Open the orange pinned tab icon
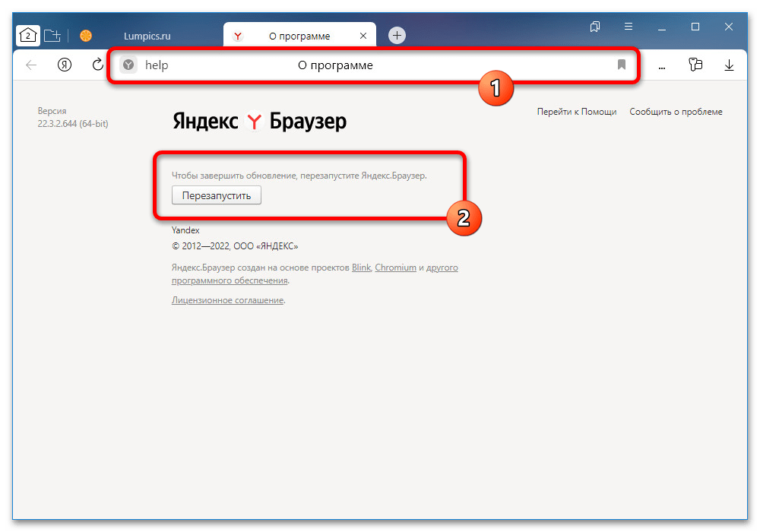 click(86, 36)
